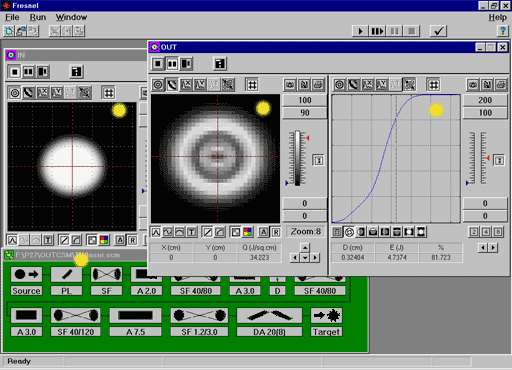The image size is (512, 370).
Task: Click the Run play button in toolbar
Action: tap(360, 31)
